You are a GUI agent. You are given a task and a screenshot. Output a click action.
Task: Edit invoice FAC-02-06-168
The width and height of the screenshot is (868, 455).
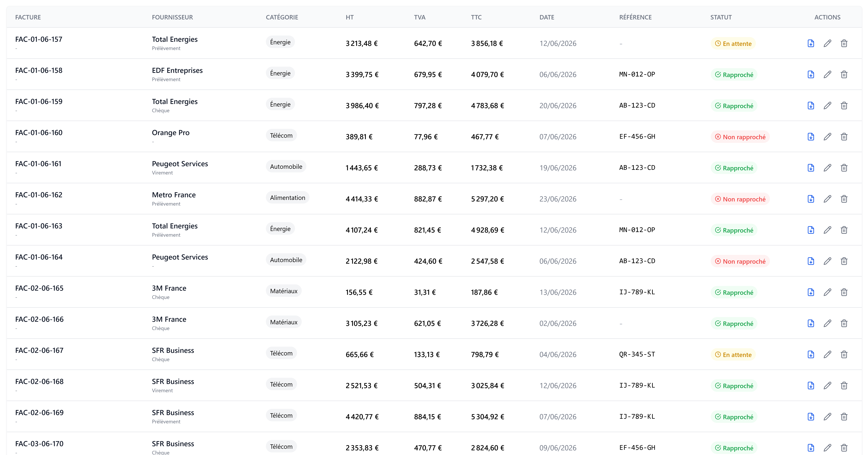827,386
